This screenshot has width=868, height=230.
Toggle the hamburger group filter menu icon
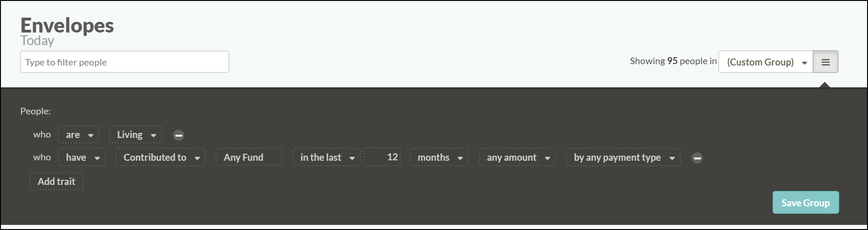point(826,62)
